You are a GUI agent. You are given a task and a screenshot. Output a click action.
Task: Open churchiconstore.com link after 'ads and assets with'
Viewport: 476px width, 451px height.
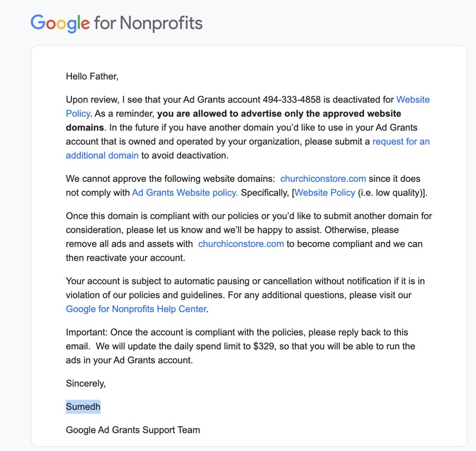[x=241, y=244]
